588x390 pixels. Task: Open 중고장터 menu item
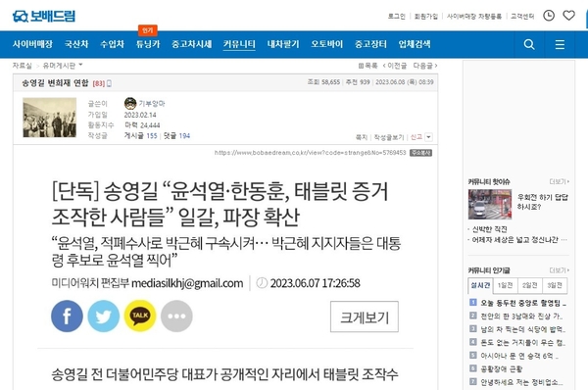pyautogui.click(x=370, y=44)
